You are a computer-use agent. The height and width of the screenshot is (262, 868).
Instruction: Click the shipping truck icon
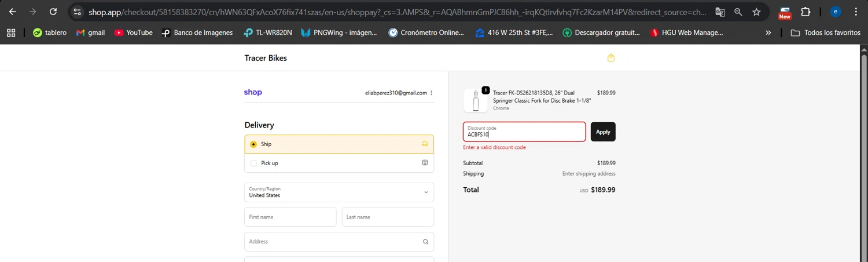click(425, 144)
